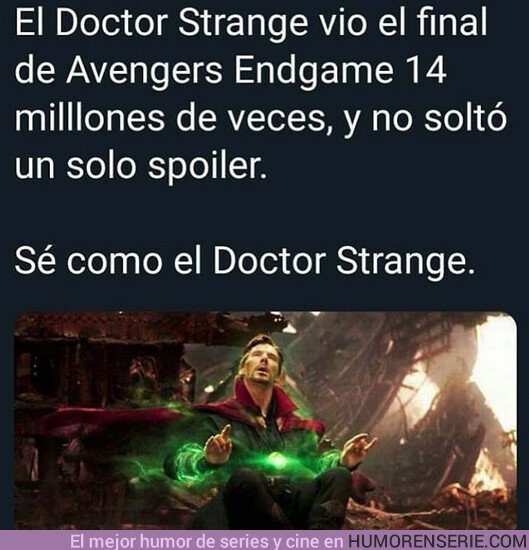The height and width of the screenshot is (550, 529).
Task: Click the "El mejor humor de series y cine en" banner text
Action: click(207, 541)
